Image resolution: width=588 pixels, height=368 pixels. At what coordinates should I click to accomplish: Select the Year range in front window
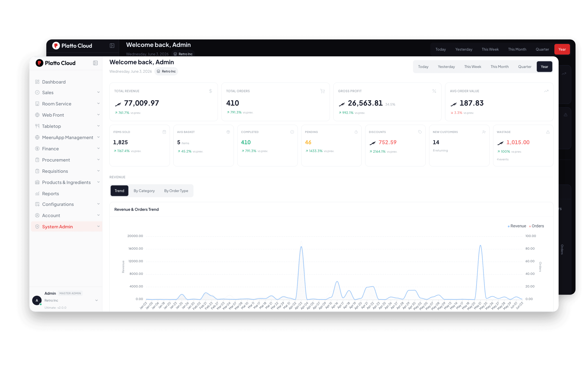(544, 67)
